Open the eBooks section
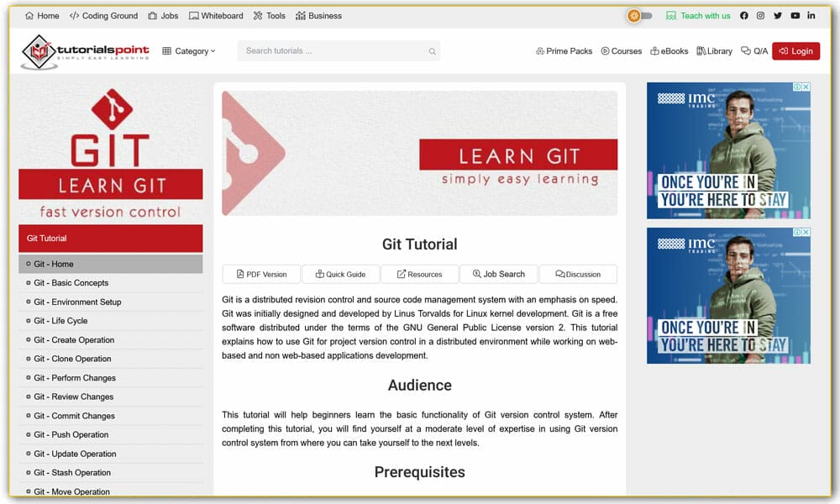 point(669,51)
